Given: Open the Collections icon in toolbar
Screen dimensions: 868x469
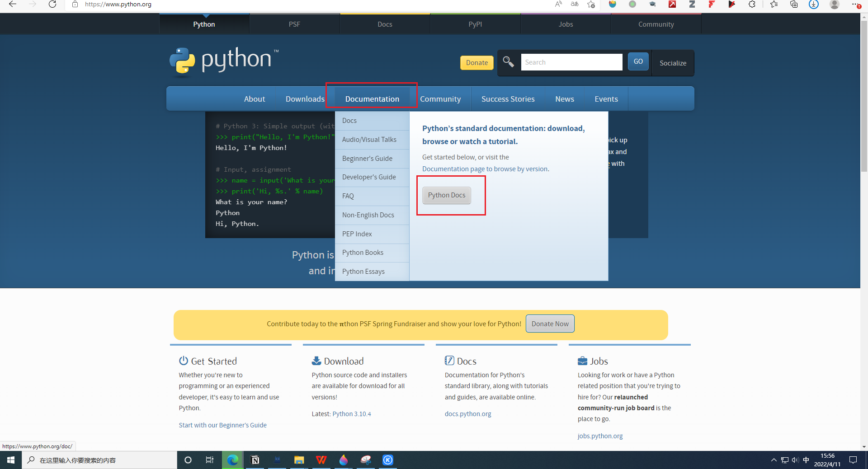Looking at the screenshot, I should click(794, 5).
